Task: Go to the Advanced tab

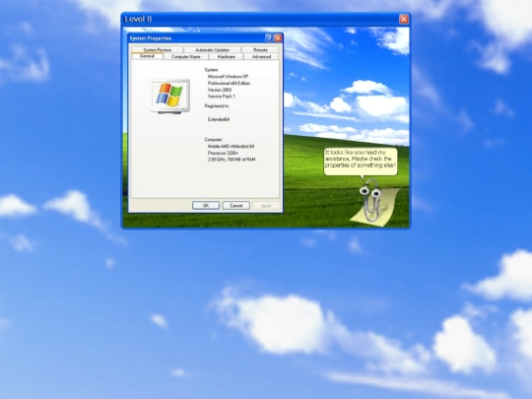Action: coord(261,57)
